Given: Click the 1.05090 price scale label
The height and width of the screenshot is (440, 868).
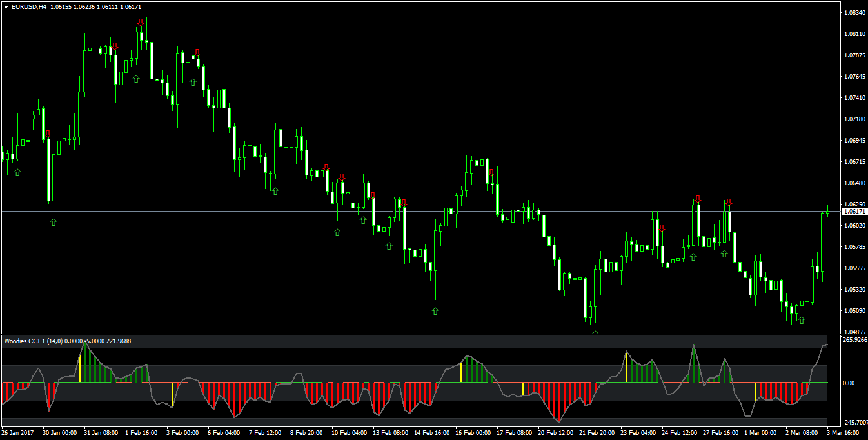Looking at the screenshot, I should 854,311.
